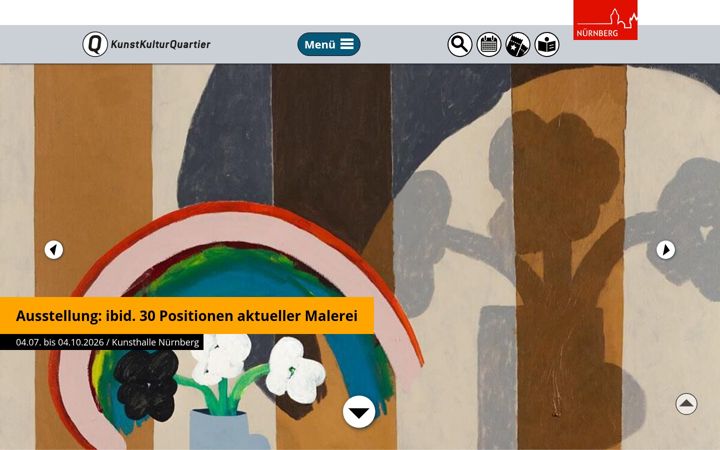Open the calendar icon in the header
The image size is (720, 450).
[x=489, y=45]
